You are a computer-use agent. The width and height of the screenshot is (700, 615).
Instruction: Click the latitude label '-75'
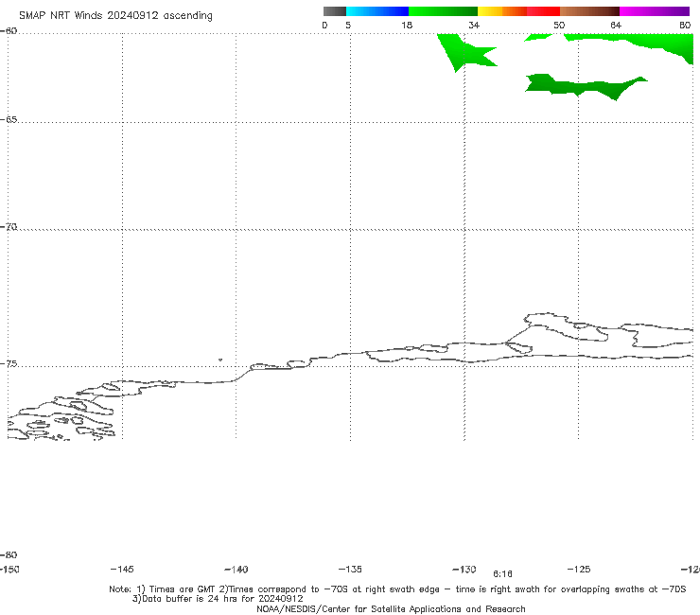pyautogui.click(x=9, y=364)
